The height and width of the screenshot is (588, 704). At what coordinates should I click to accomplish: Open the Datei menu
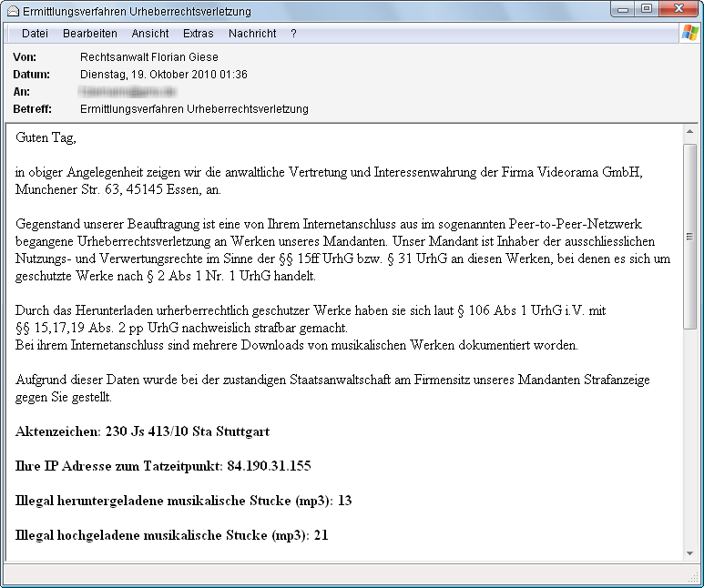(x=35, y=34)
